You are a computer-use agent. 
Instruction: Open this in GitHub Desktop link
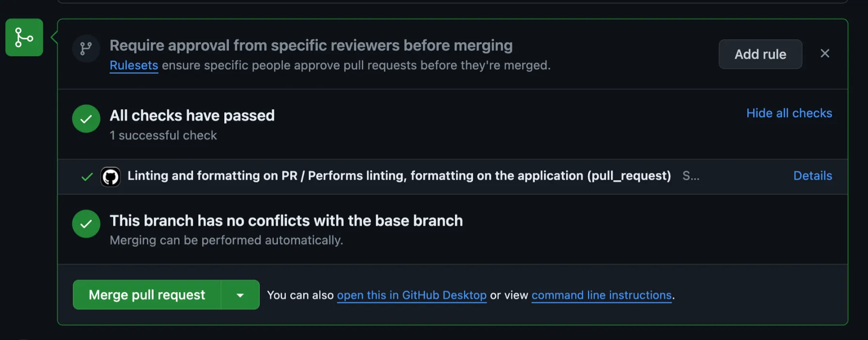(x=412, y=295)
